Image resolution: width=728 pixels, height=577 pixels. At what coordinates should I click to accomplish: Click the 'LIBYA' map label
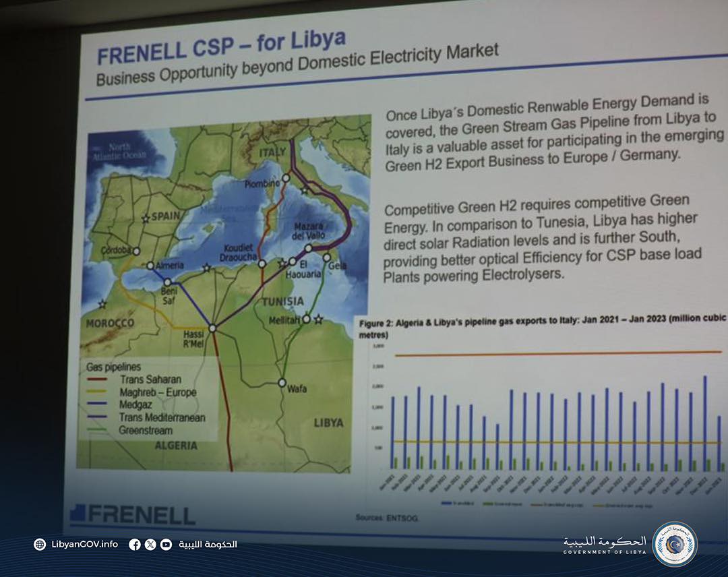pos(329,423)
